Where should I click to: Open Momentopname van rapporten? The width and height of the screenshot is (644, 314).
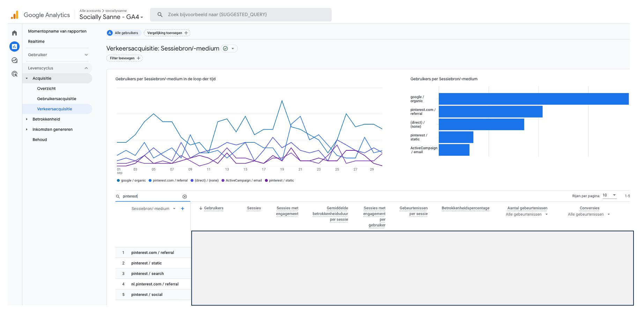tap(57, 31)
